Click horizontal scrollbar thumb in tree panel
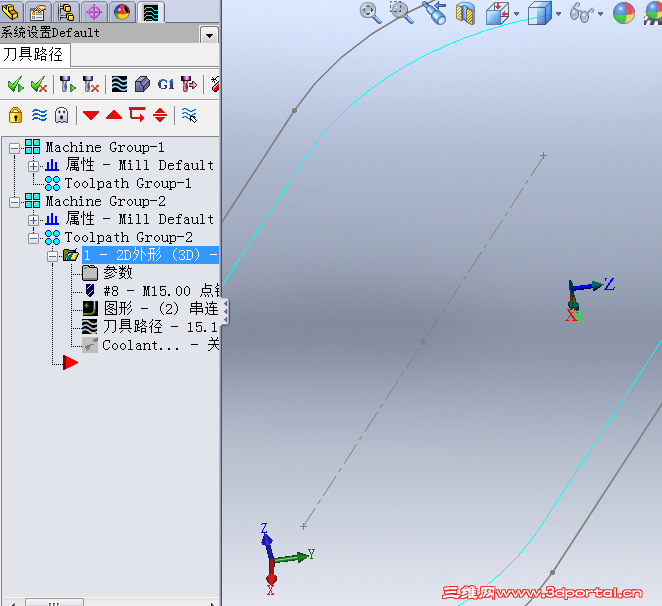Viewport: 662px width, 606px height. tap(54, 602)
